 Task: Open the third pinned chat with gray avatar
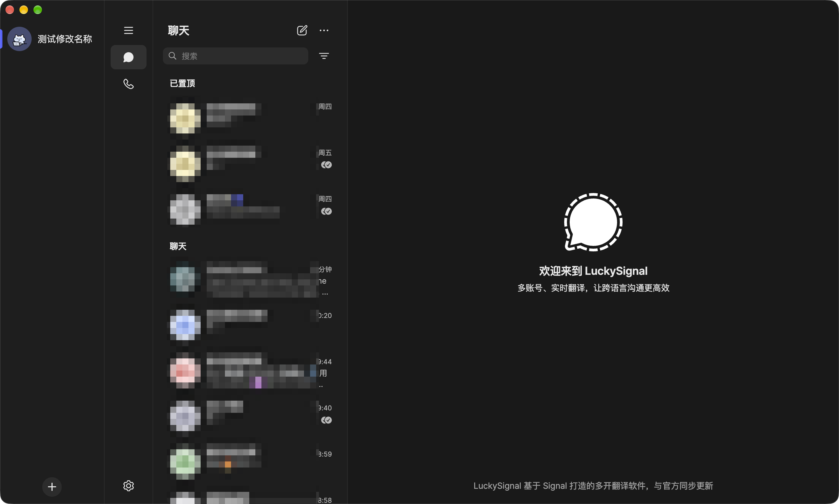[x=250, y=210]
